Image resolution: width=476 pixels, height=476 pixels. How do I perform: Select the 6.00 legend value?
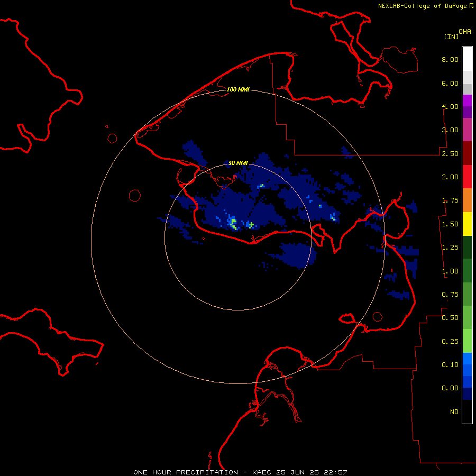tap(450, 83)
